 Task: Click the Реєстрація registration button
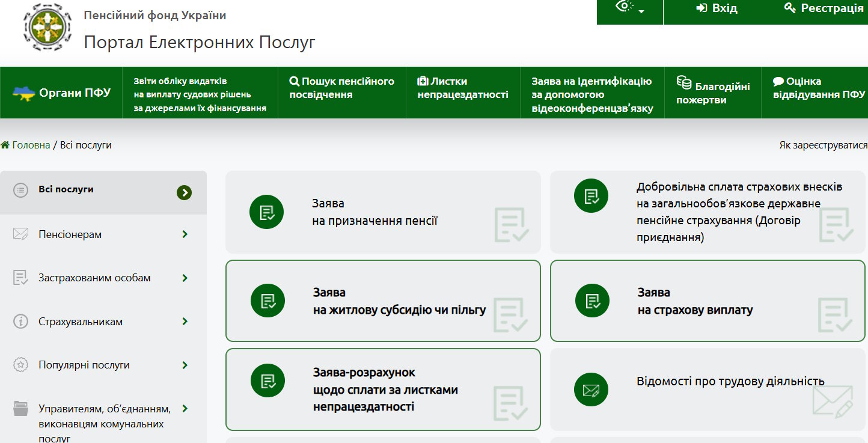[824, 8]
